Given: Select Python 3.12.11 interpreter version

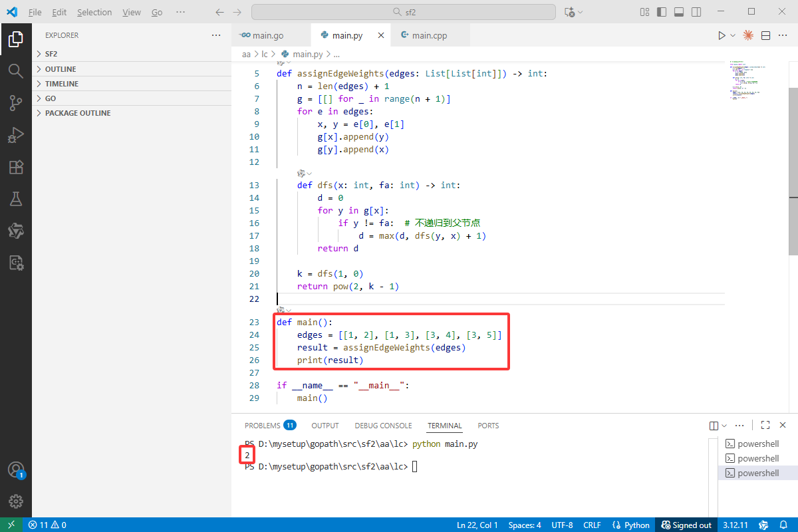Looking at the screenshot, I should point(737,525).
